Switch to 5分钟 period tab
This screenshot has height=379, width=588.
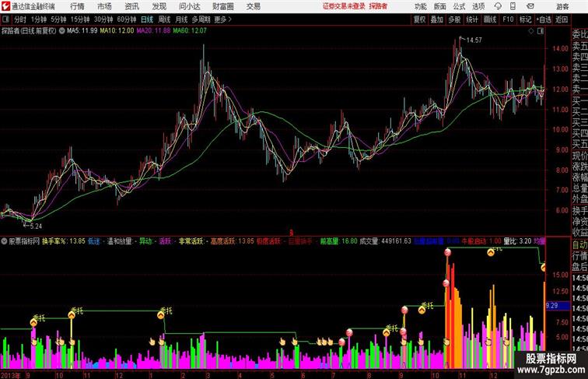(x=58, y=19)
